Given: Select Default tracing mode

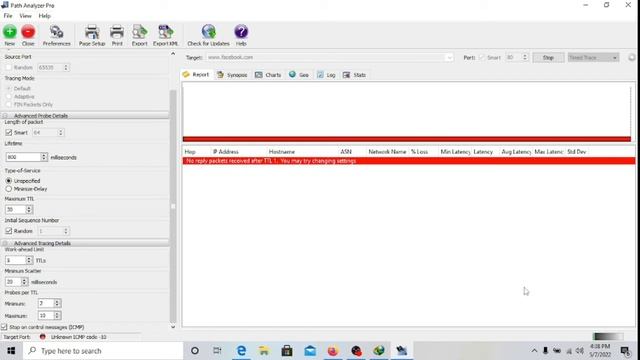Looking at the screenshot, I should [9, 89].
